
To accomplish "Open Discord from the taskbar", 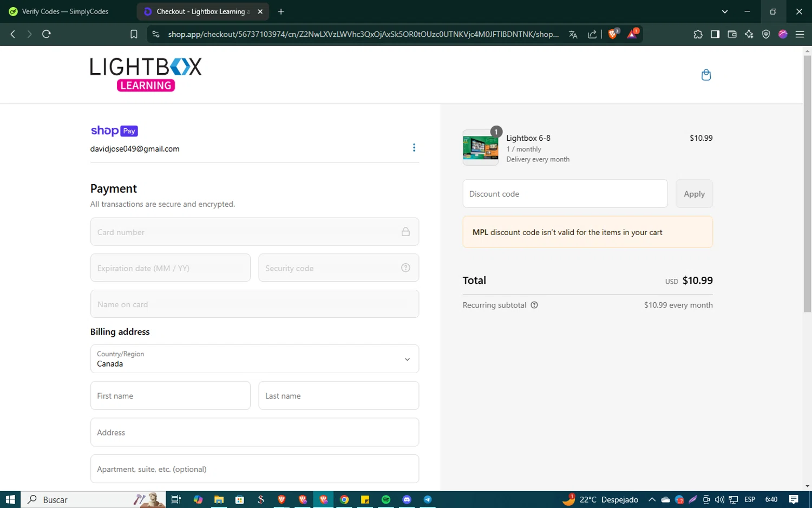I will click(x=407, y=499).
